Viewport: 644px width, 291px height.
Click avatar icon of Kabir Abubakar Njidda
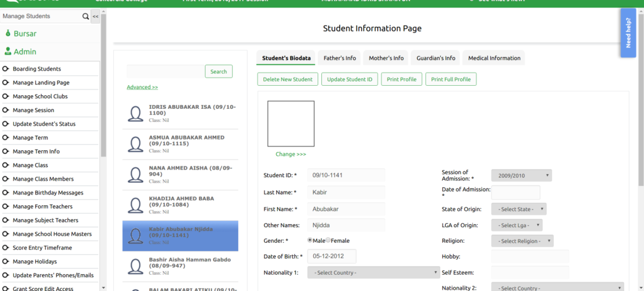136,236
